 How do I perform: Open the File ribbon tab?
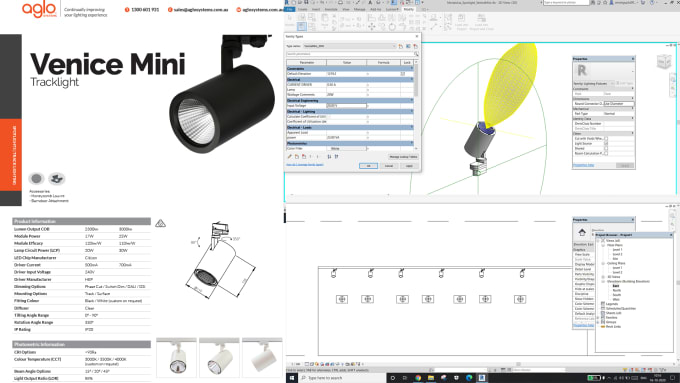coord(290,9)
